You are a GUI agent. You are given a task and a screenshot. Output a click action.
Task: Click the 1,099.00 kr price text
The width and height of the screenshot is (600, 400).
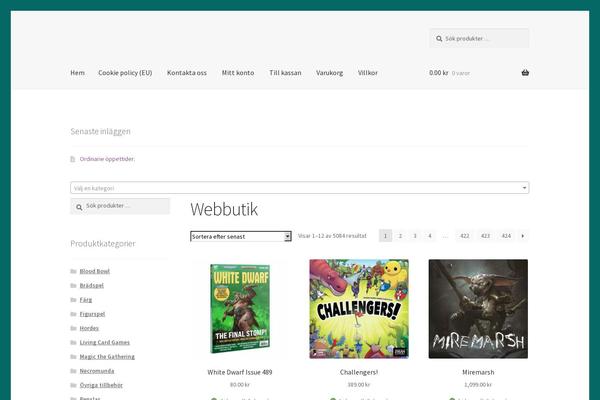pos(478,385)
